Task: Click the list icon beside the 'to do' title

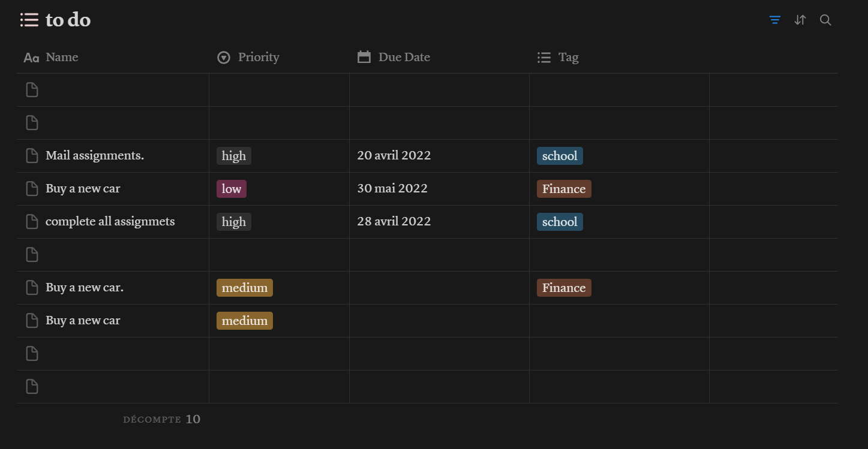Action: 28,19
